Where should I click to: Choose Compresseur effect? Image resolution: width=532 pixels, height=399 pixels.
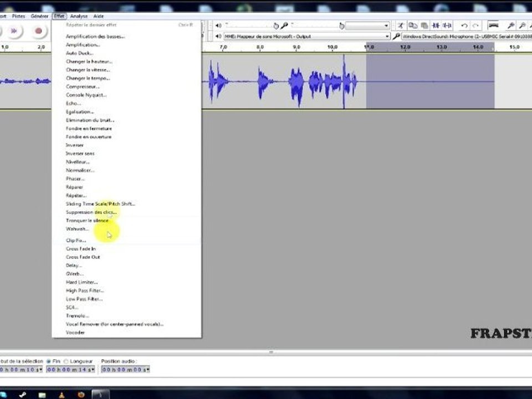[126, 86]
